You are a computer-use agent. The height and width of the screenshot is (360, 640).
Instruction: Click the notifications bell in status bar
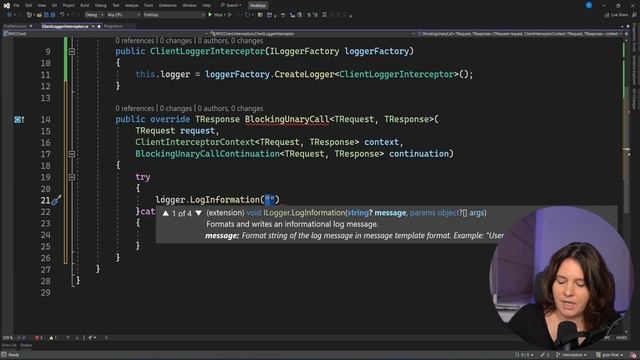633,355
